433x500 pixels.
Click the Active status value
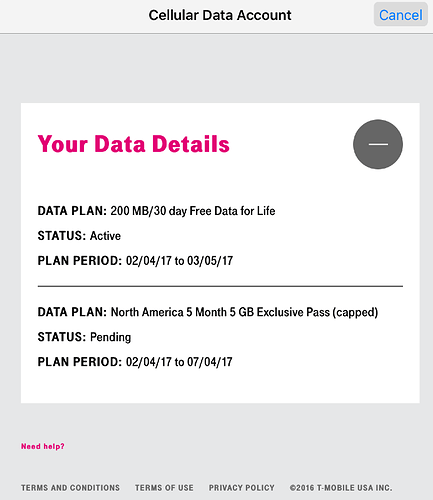pyautogui.click(x=105, y=236)
